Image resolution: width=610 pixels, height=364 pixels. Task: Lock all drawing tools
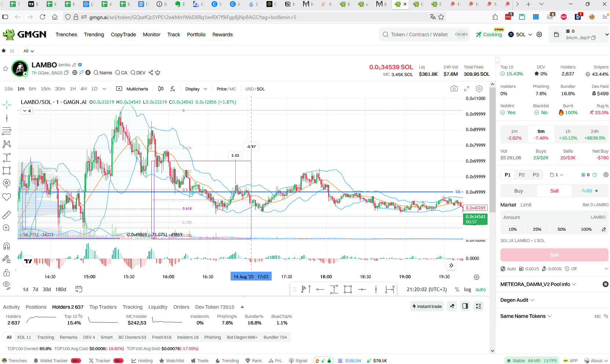7,272
